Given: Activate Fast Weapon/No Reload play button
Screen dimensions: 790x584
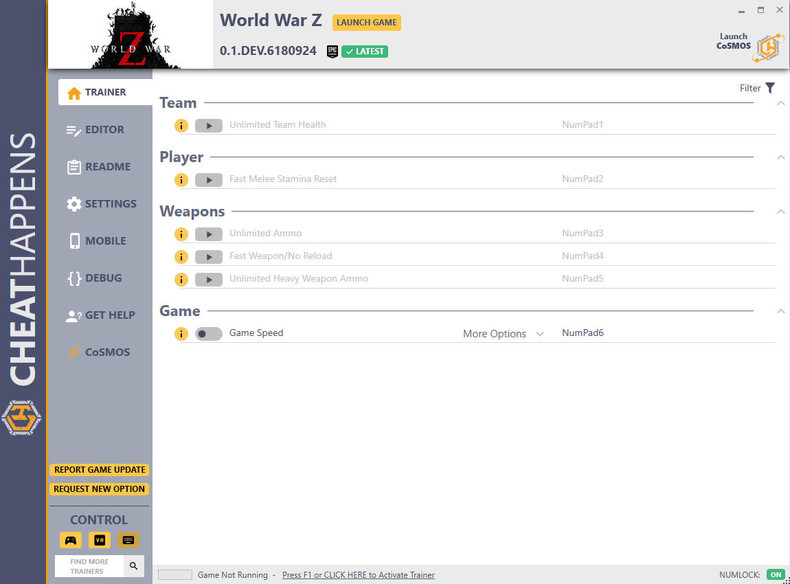Looking at the screenshot, I should [x=209, y=257].
